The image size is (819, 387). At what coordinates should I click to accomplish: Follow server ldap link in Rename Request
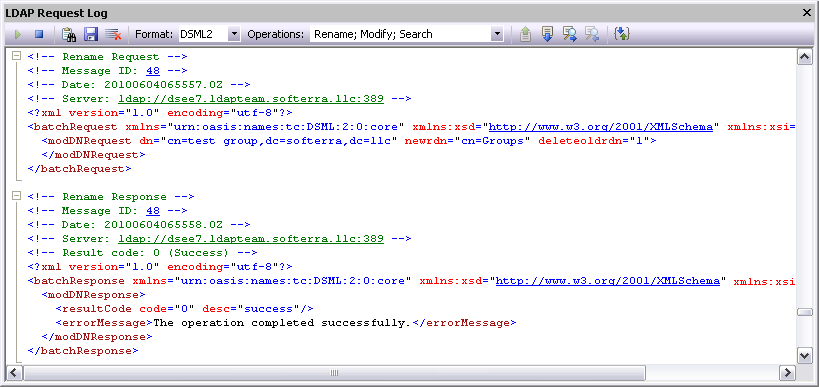251,99
